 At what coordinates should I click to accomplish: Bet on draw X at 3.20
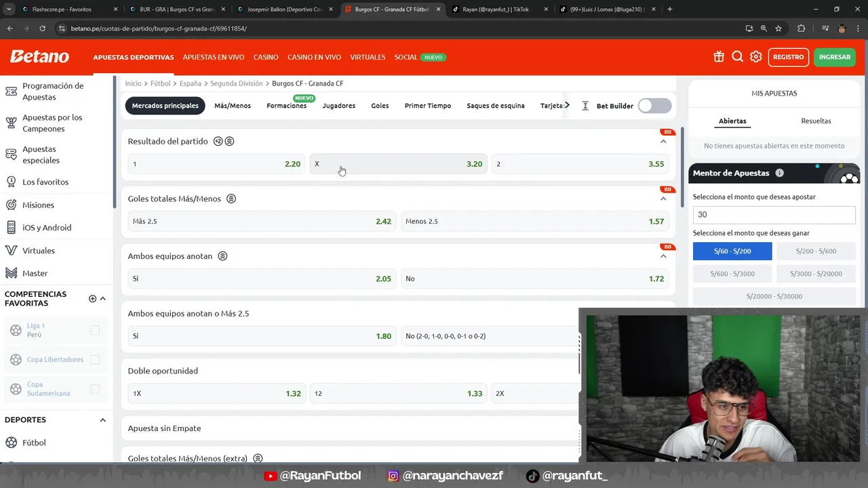(x=399, y=164)
